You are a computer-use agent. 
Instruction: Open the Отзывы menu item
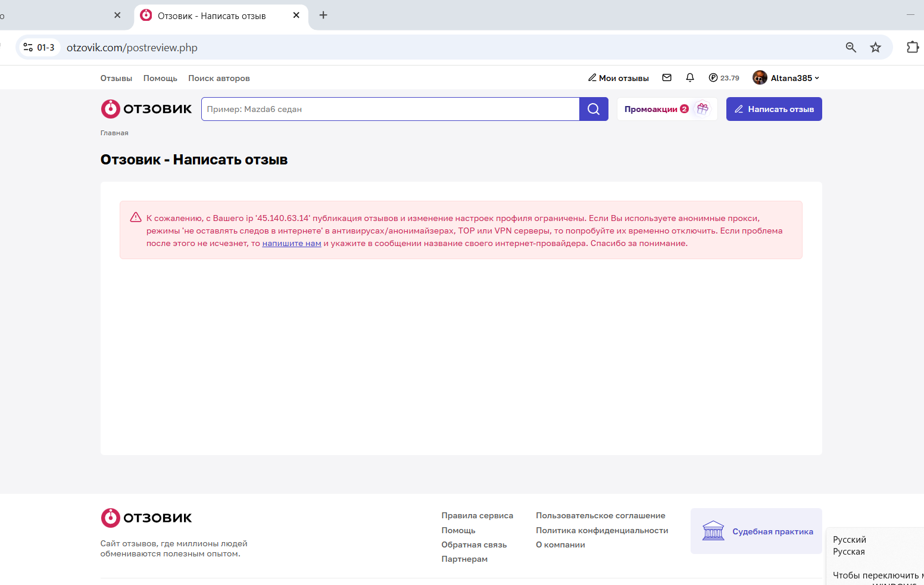coord(116,78)
